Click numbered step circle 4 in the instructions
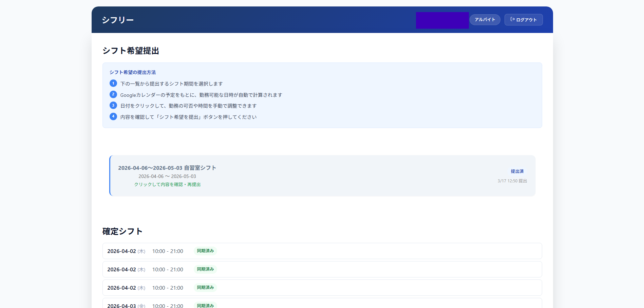The image size is (644, 308). 113,116
